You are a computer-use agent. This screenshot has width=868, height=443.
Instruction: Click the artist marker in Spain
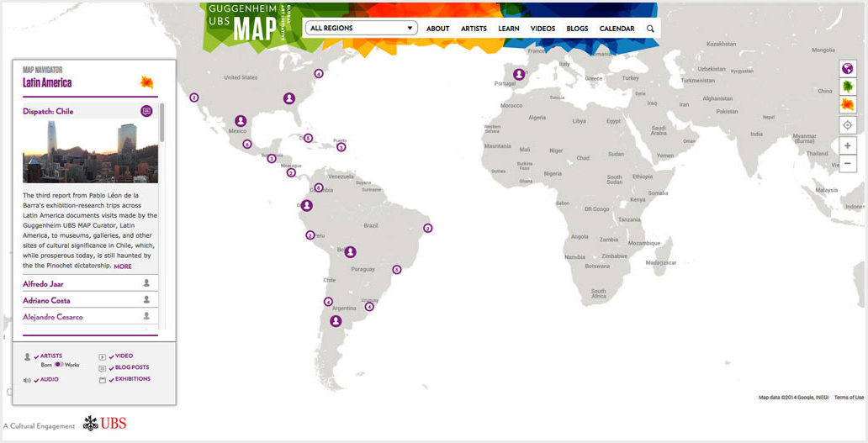pos(519,74)
